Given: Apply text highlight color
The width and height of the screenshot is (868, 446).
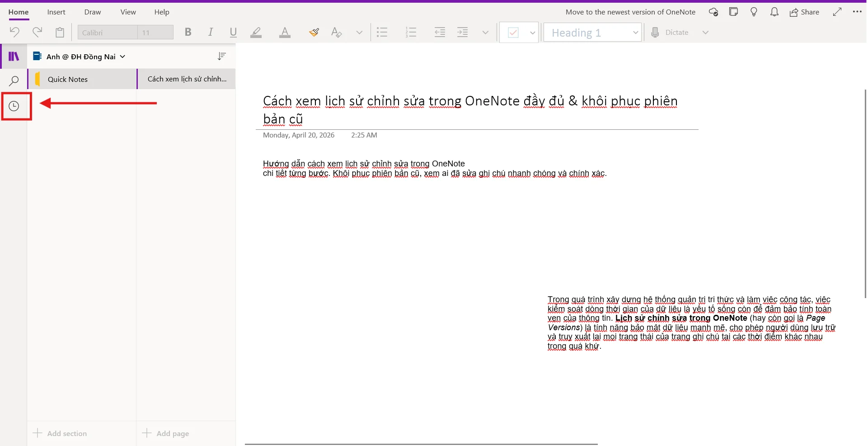Looking at the screenshot, I should (256, 32).
